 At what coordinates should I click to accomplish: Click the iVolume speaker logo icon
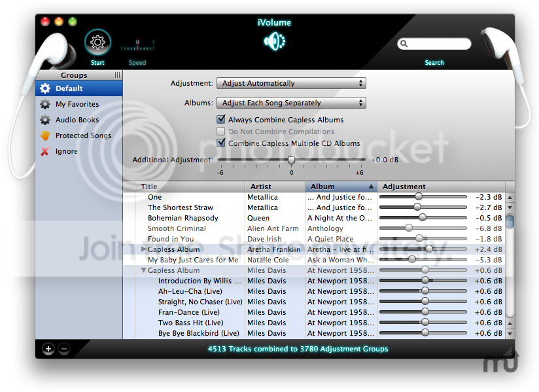pos(274,42)
